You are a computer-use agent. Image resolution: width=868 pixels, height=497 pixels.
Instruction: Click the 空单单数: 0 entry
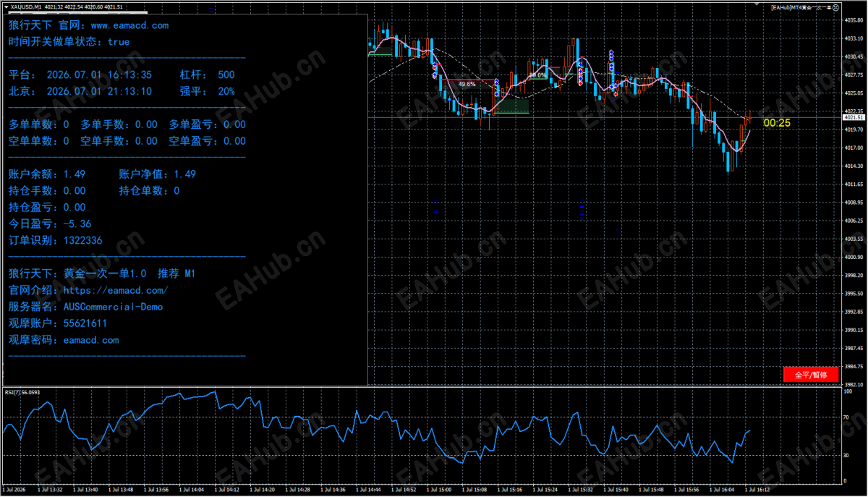(x=39, y=141)
